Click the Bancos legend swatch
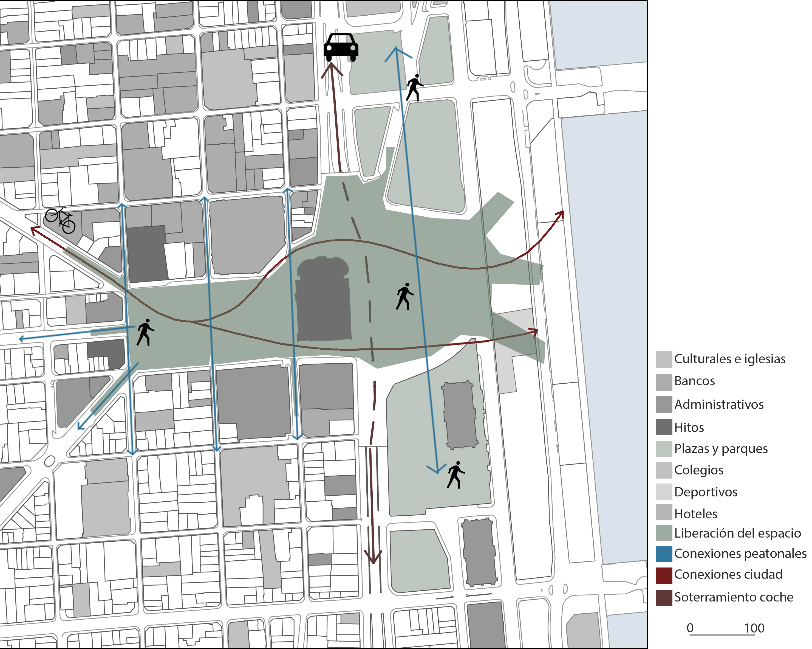Screen dimensions: 812x649 664,382
